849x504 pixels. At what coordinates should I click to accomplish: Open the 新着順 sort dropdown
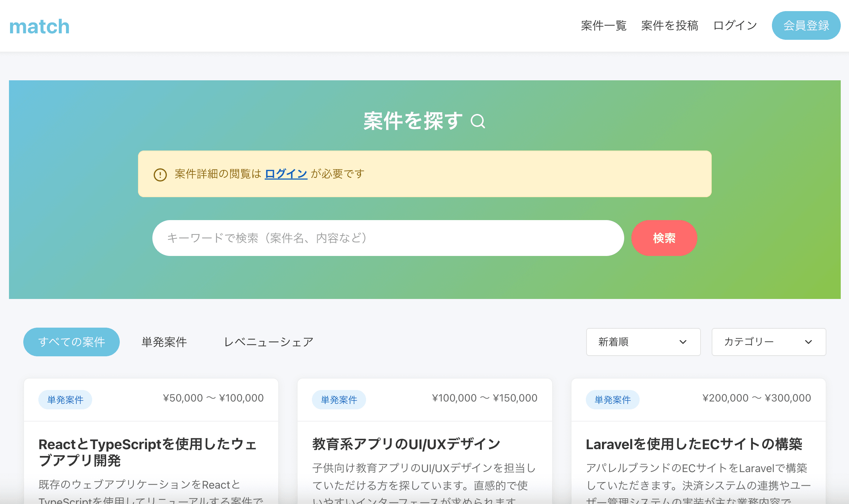click(643, 342)
